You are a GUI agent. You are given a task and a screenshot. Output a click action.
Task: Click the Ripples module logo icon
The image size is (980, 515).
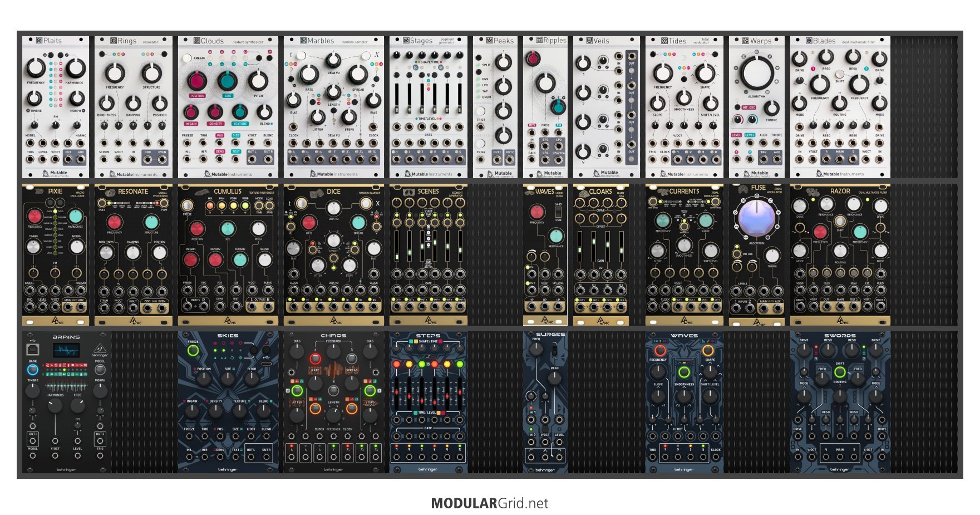coord(539,40)
